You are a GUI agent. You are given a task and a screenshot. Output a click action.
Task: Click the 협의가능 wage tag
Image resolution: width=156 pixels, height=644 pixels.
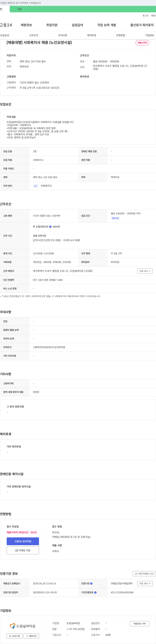pos(115,218)
